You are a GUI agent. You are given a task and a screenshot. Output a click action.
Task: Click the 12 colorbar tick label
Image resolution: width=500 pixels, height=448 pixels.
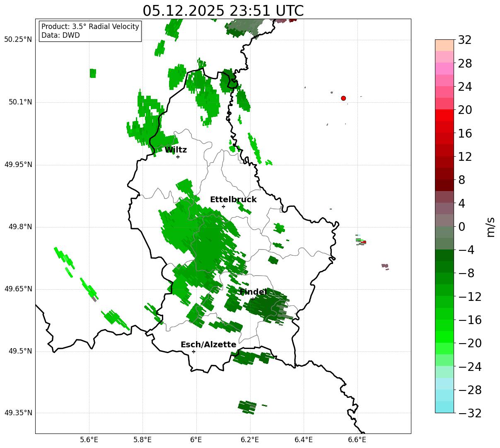click(465, 157)
